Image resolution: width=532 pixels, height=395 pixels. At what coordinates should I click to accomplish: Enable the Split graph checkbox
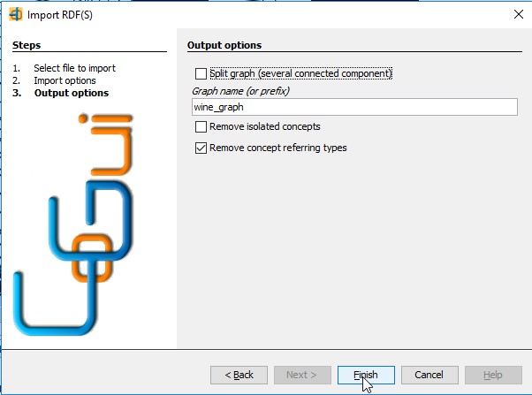tap(201, 73)
